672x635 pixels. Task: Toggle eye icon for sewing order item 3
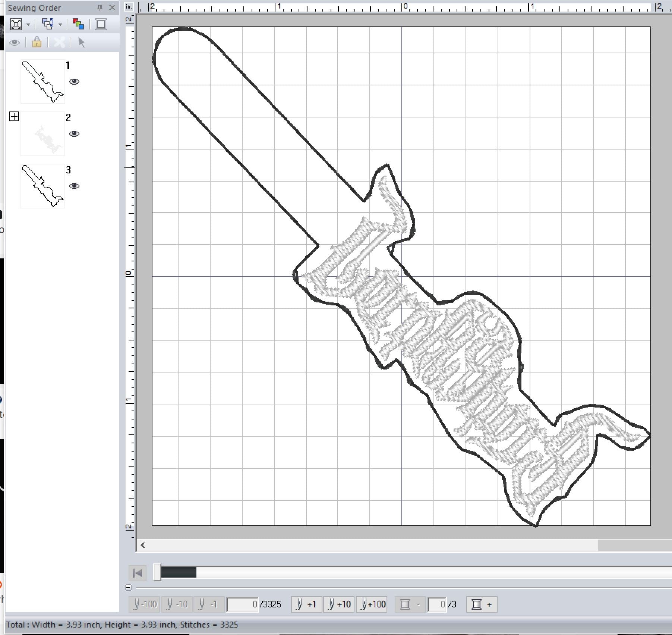(x=74, y=186)
